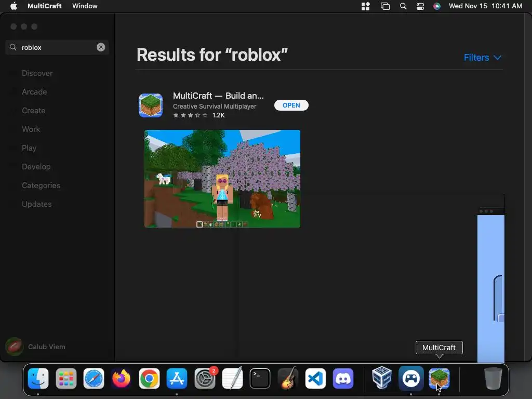This screenshot has height=399, width=532.
Task: Open the App Store dock icon
Action: click(177, 378)
